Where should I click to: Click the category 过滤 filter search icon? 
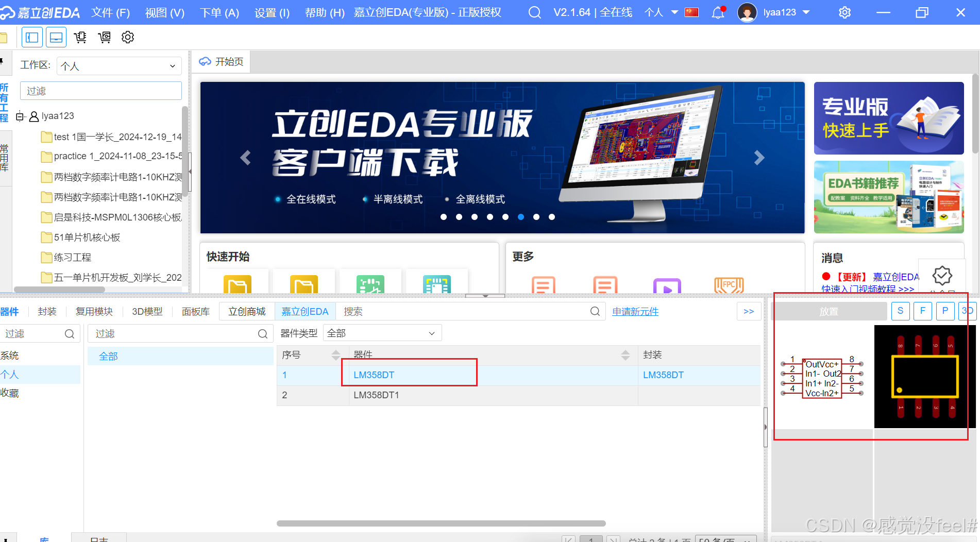point(262,334)
